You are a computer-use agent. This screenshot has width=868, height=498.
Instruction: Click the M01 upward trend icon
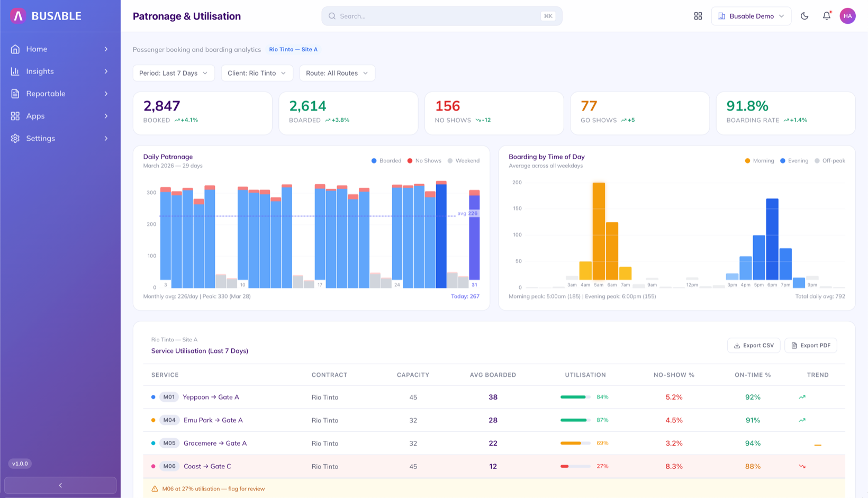click(802, 397)
